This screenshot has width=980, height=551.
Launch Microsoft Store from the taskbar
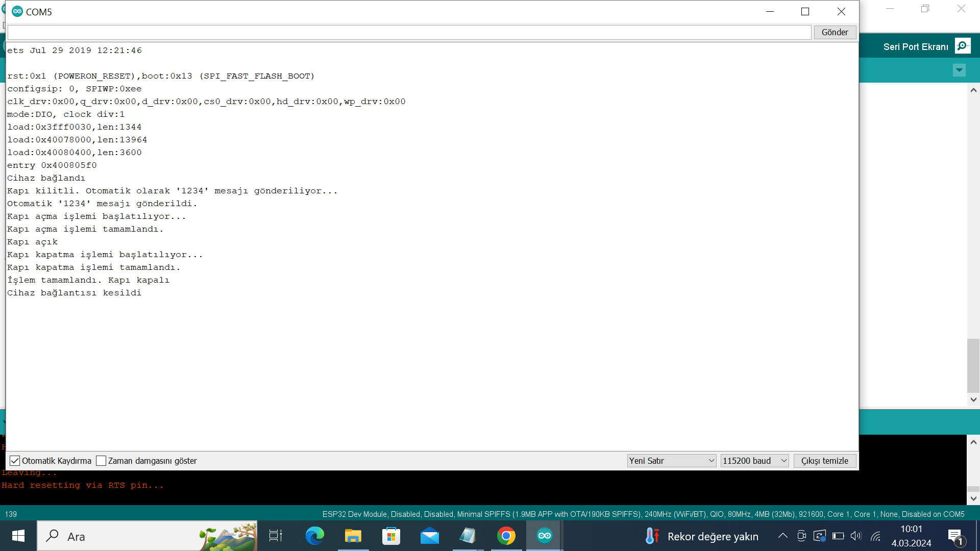(391, 536)
